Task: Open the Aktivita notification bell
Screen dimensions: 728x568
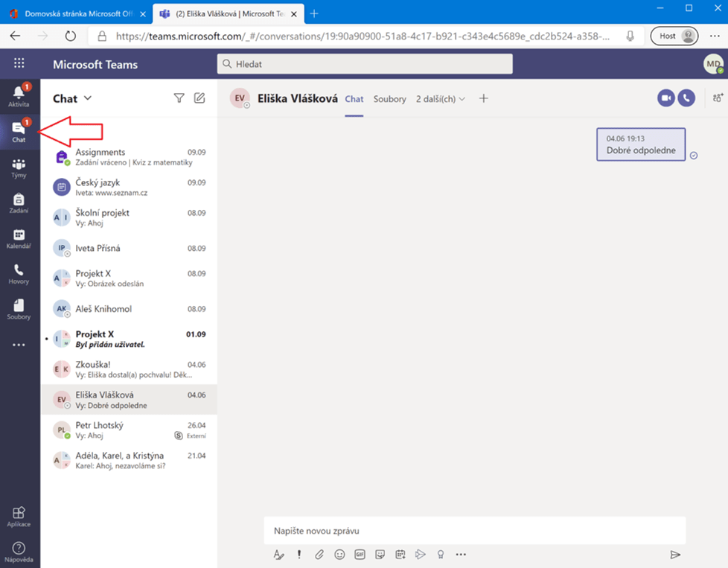Action: pos(19,95)
